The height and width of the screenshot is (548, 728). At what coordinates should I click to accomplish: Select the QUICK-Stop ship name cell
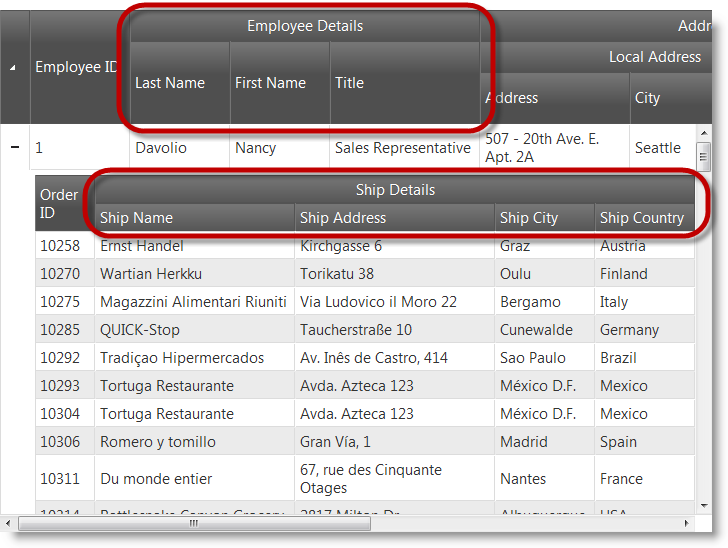140,330
